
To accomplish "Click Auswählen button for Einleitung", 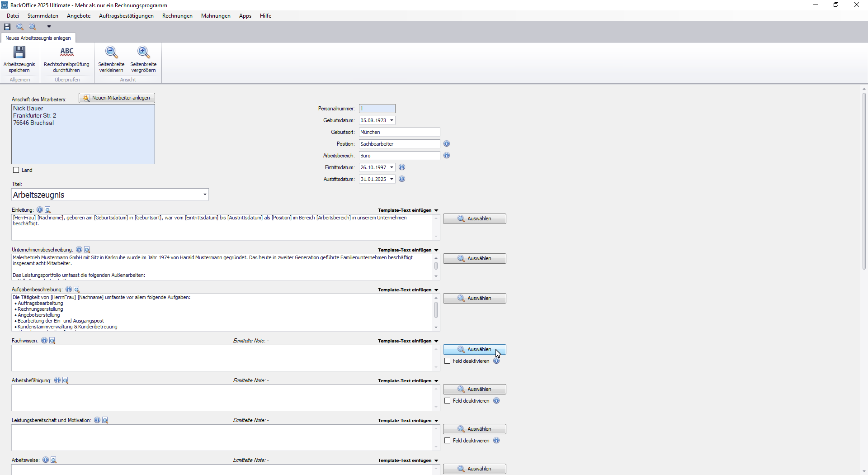I will [474, 219].
